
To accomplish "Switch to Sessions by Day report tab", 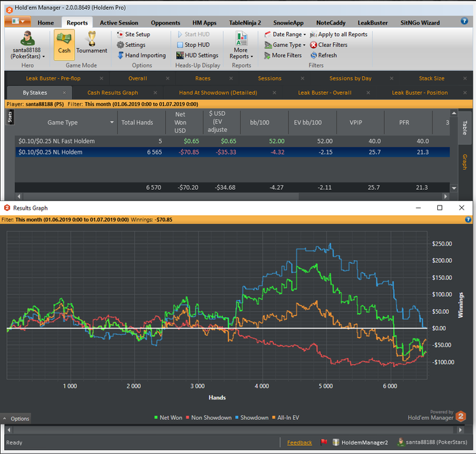I will (350, 78).
